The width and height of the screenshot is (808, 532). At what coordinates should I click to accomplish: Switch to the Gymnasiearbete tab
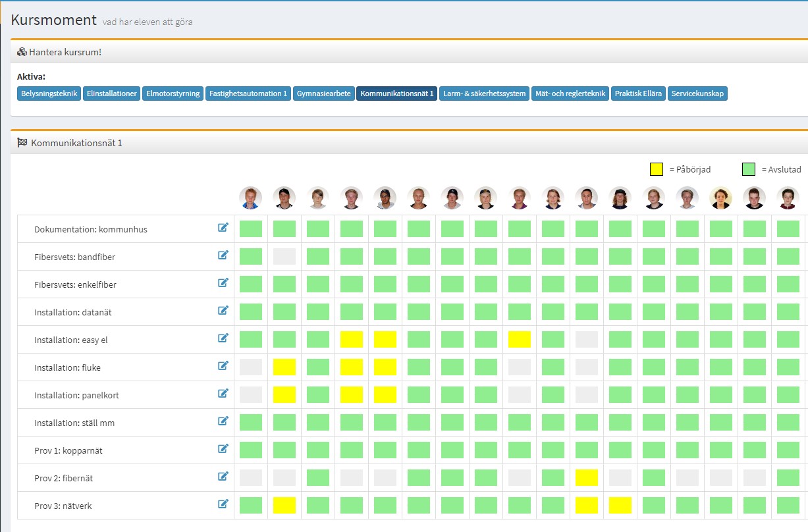[x=324, y=93]
